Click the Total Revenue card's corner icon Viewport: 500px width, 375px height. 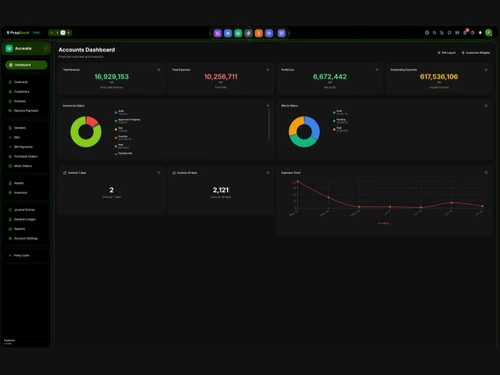point(159,70)
